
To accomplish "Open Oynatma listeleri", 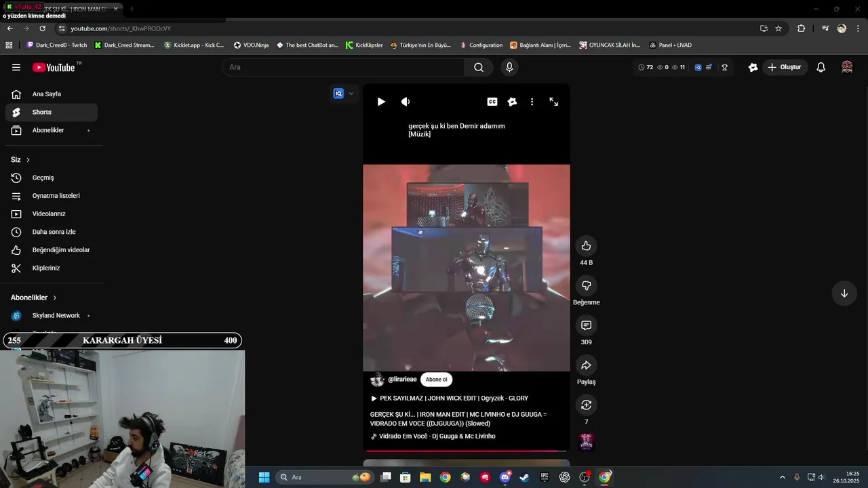I will pos(52,196).
